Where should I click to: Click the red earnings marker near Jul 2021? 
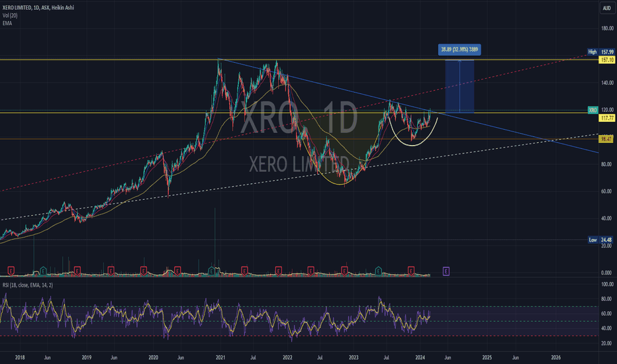click(x=244, y=271)
